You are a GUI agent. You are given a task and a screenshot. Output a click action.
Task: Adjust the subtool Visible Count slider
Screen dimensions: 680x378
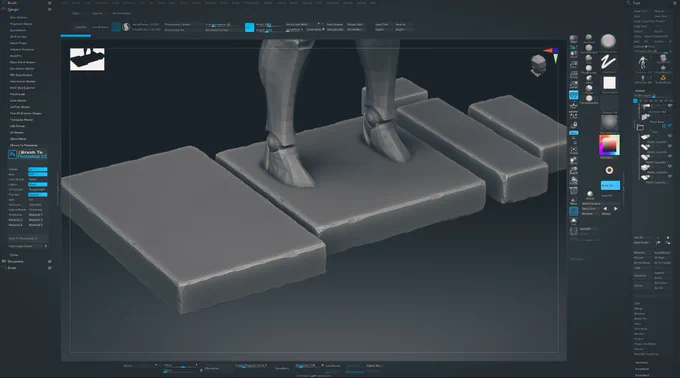click(x=651, y=96)
